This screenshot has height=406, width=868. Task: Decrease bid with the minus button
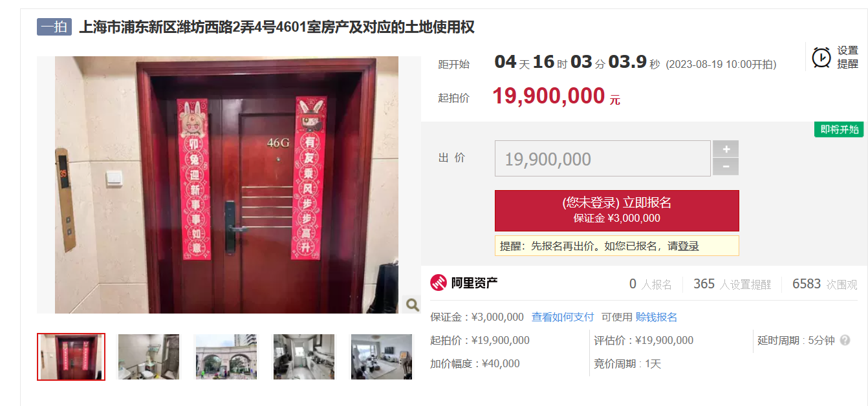click(726, 167)
